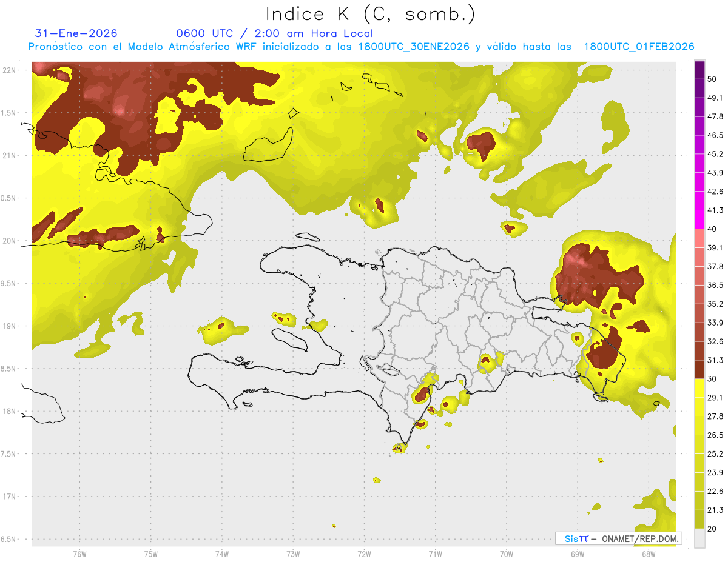Click the '73W' longitude axis label
728x562 pixels.
coord(293,554)
